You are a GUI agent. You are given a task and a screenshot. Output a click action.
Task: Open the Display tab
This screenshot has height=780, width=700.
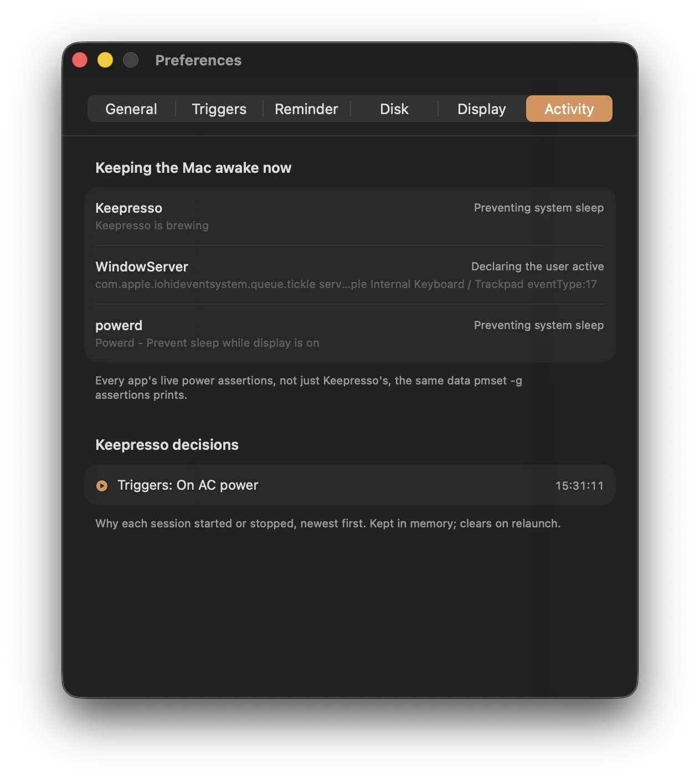(481, 109)
